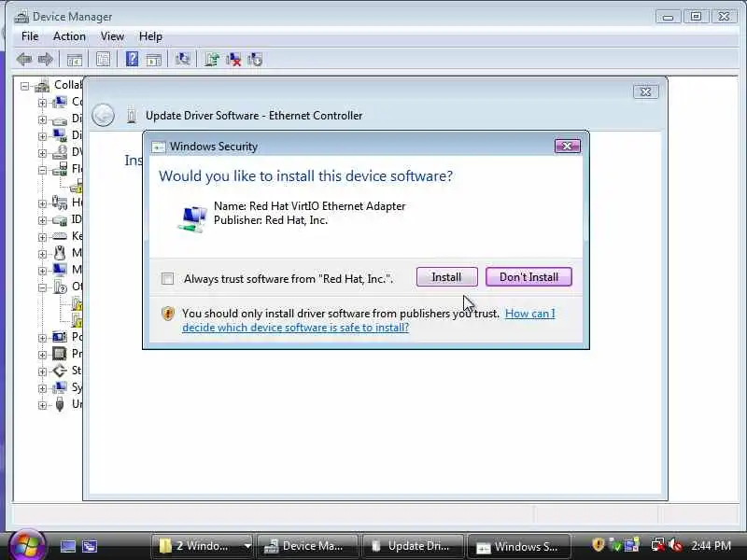Click the Disable device toolbar icon
The width and height of the screenshot is (747, 560).
255,60
